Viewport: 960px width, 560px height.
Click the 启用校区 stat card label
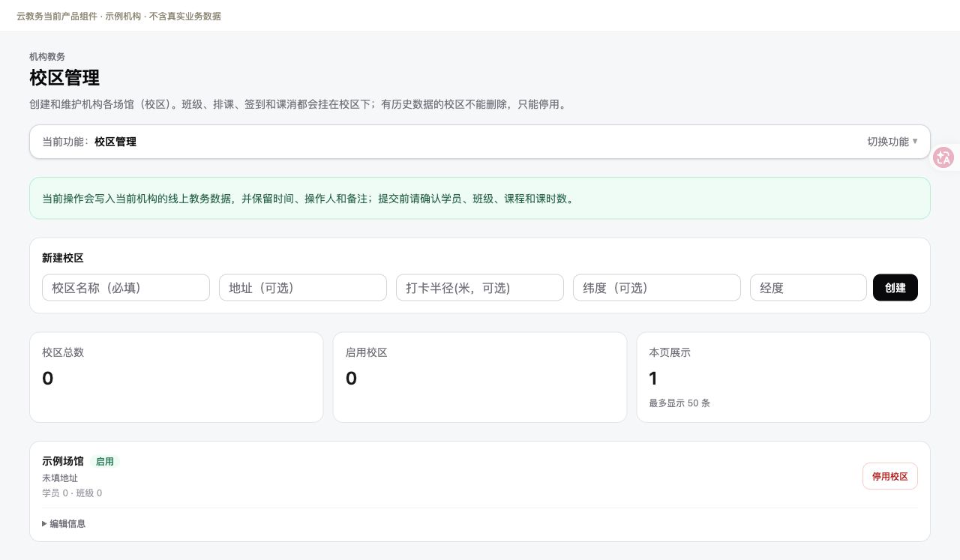pos(366,352)
